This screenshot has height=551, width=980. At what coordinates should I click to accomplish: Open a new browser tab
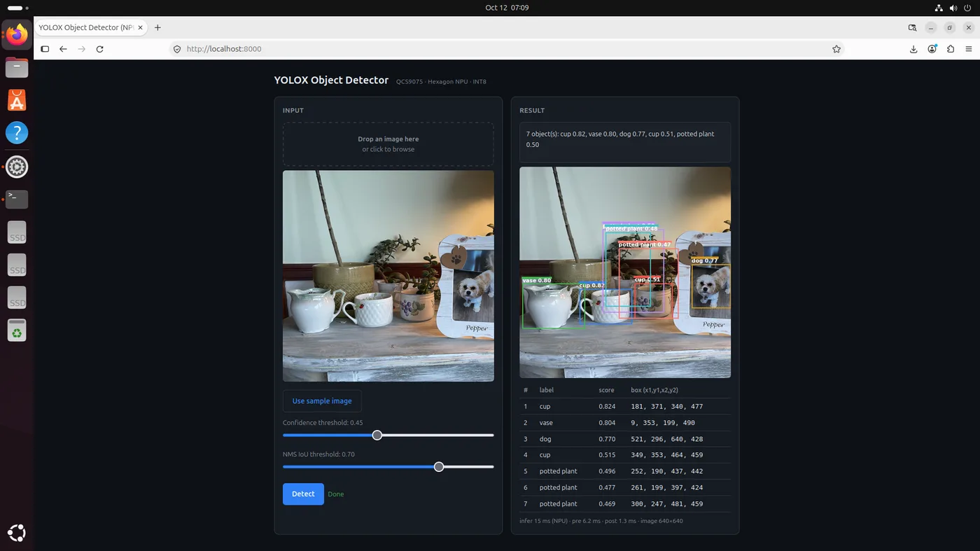pos(157,27)
